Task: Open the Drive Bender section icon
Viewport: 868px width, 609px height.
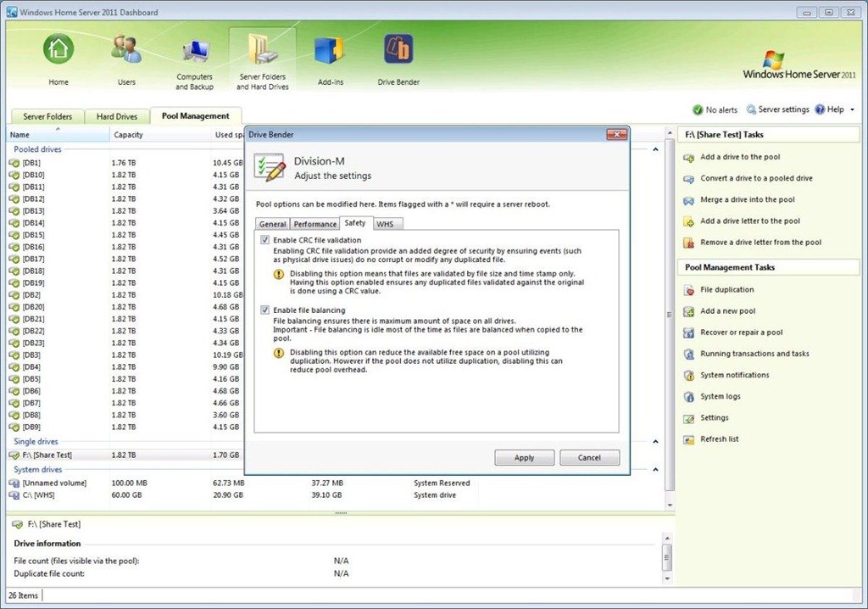Action: [x=398, y=49]
